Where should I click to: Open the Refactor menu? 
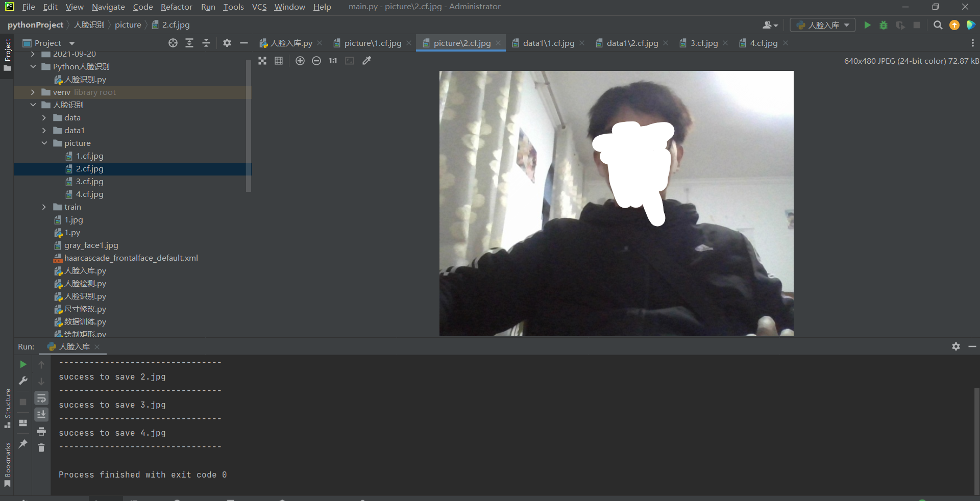(x=176, y=7)
